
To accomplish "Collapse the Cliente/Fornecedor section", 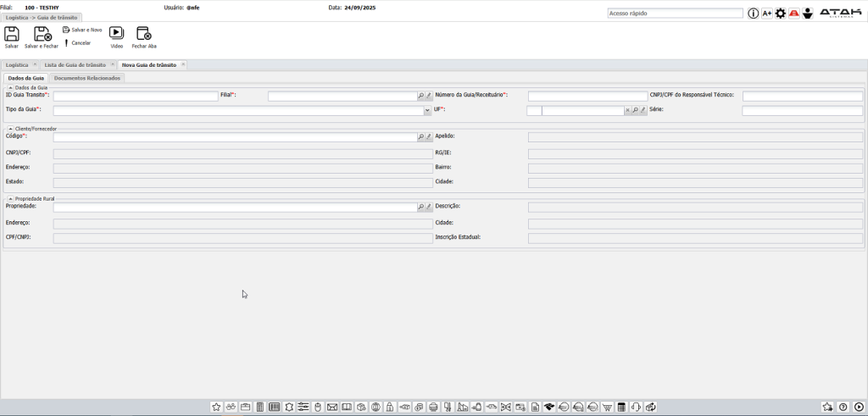I will pyautogui.click(x=10, y=128).
